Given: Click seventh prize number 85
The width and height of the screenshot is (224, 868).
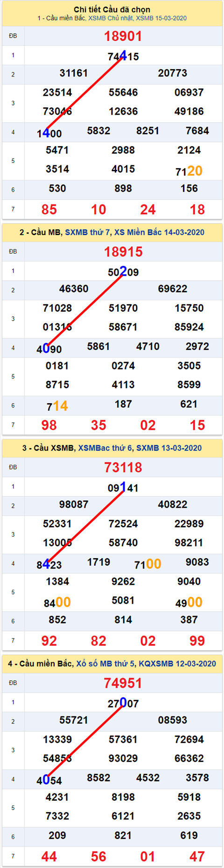Looking at the screenshot, I should tap(49, 210).
